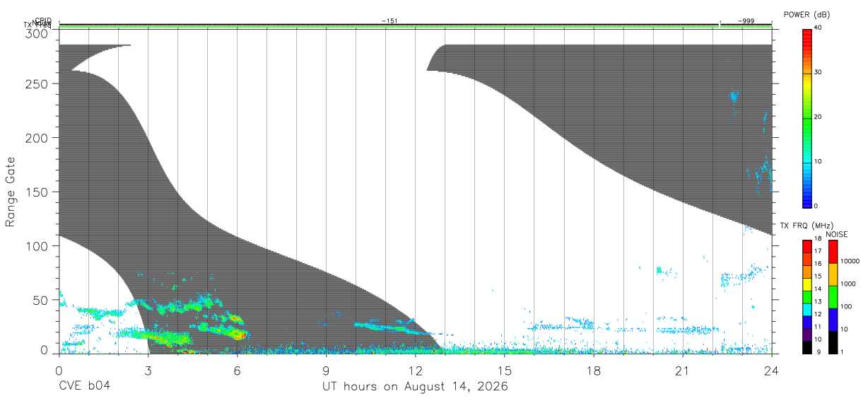868x401 pixels.
Task: Click the green 13–14 MHz TX FRQ swatch
Action: [x=807, y=297]
